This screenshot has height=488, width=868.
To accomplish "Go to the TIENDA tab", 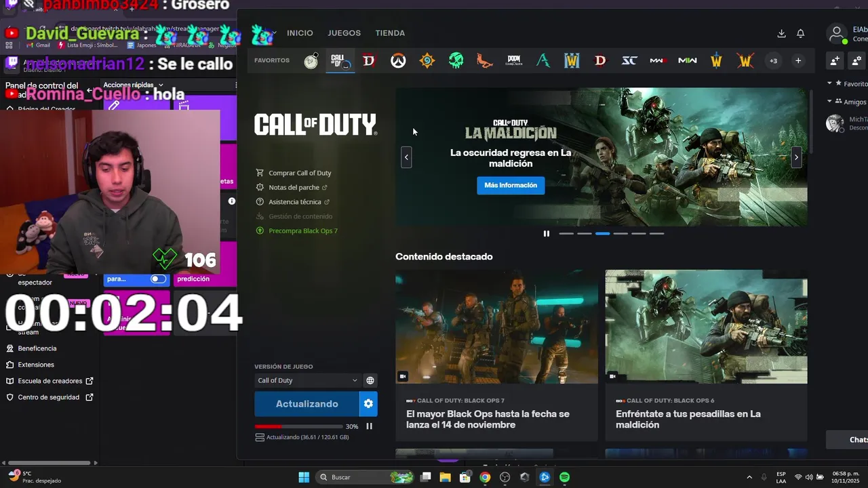I will [x=390, y=33].
